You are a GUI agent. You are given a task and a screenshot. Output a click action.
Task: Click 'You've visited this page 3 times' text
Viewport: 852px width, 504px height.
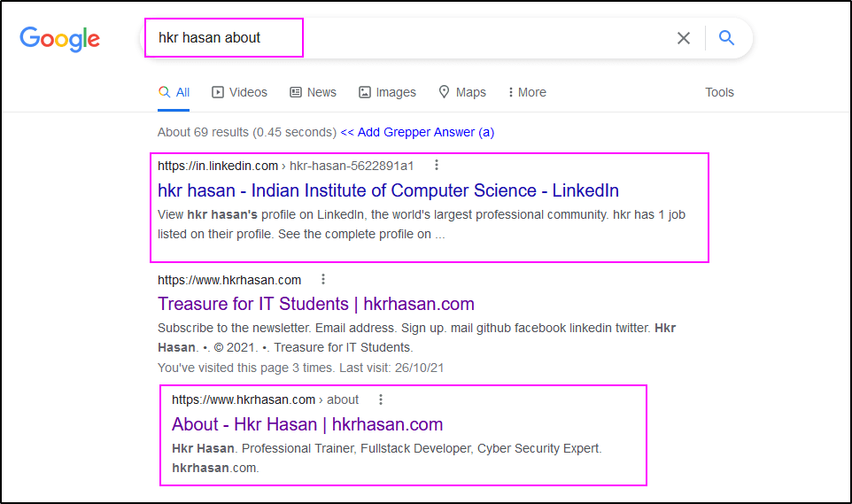(300, 368)
